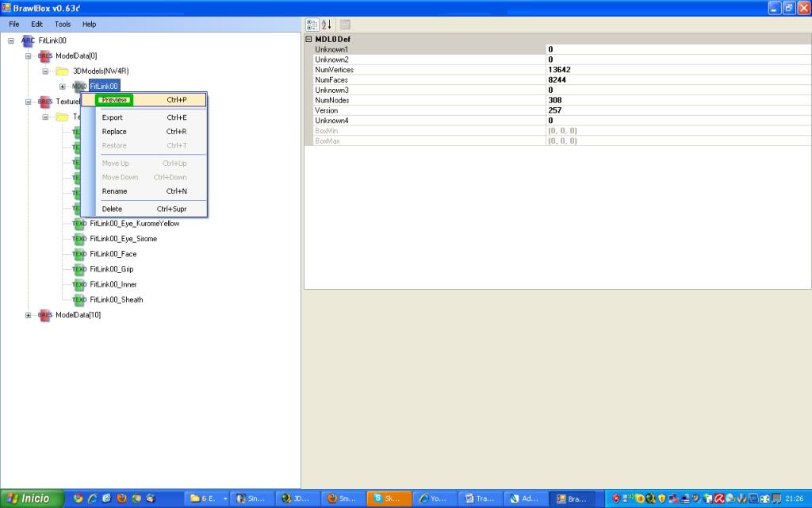Image resolution: width=812 pixels, height=508 pixels.
Task: Choose Replace from the context menu
Action: coord(114,132)
